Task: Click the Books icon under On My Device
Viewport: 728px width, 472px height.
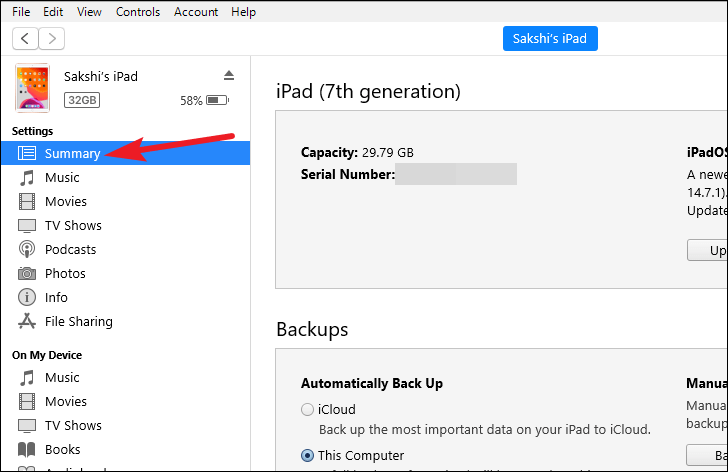Action: tap(26, 449)
